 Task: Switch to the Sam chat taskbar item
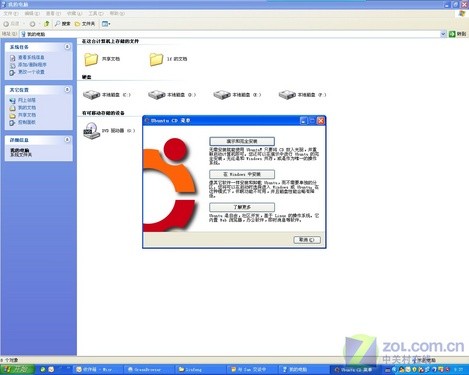[x=251, y=369]
